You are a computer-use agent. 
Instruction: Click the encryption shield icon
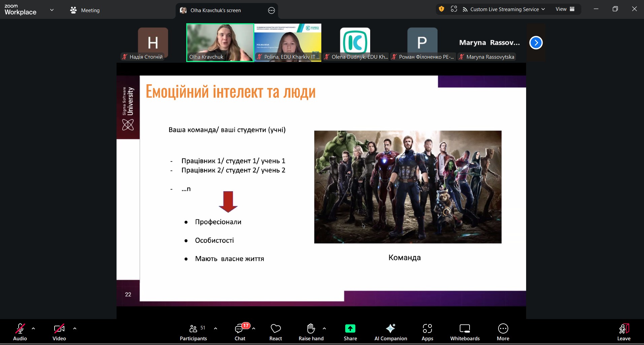(x=441, y=9)
